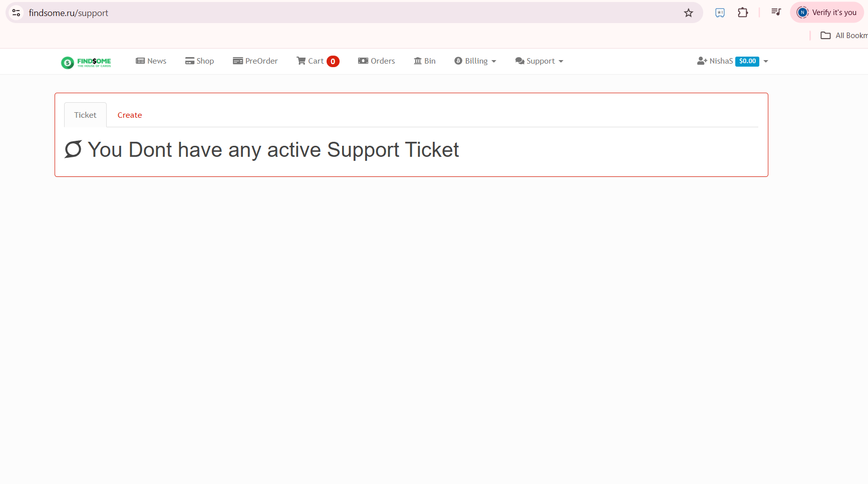
Task: Open the Bin page
Action: [x=425, y=61]
